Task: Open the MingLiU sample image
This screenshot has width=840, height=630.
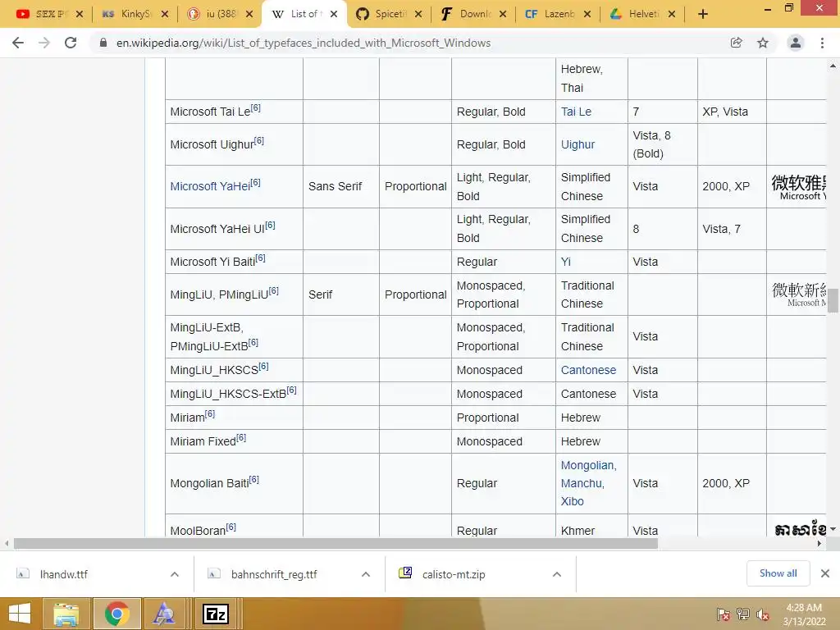Action: pyautogui.click(x=799, y=294)
